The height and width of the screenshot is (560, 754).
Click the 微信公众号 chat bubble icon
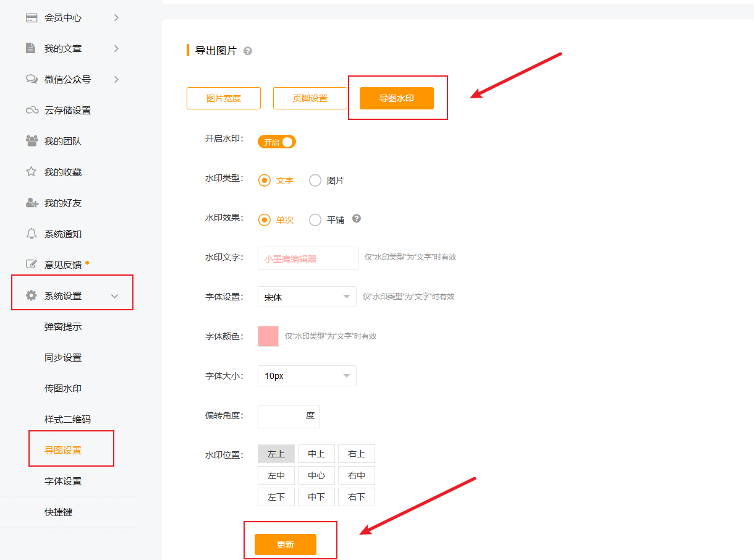(32, 79)
